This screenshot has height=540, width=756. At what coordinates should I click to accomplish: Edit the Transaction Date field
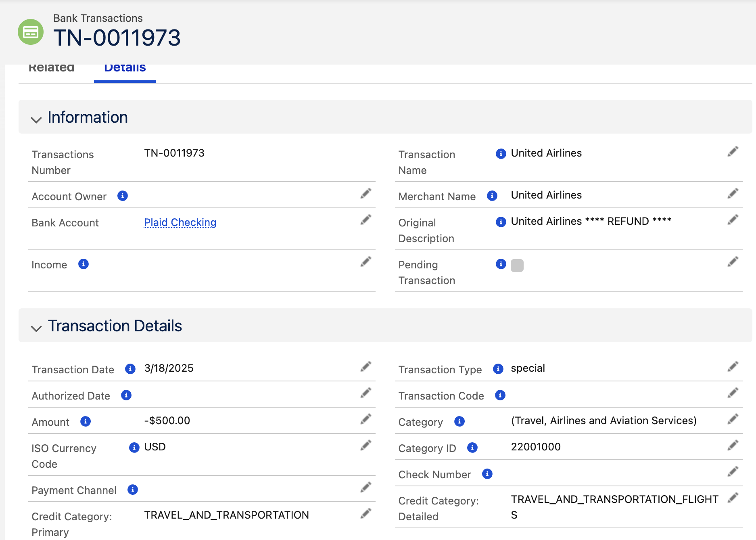(366, 366)
